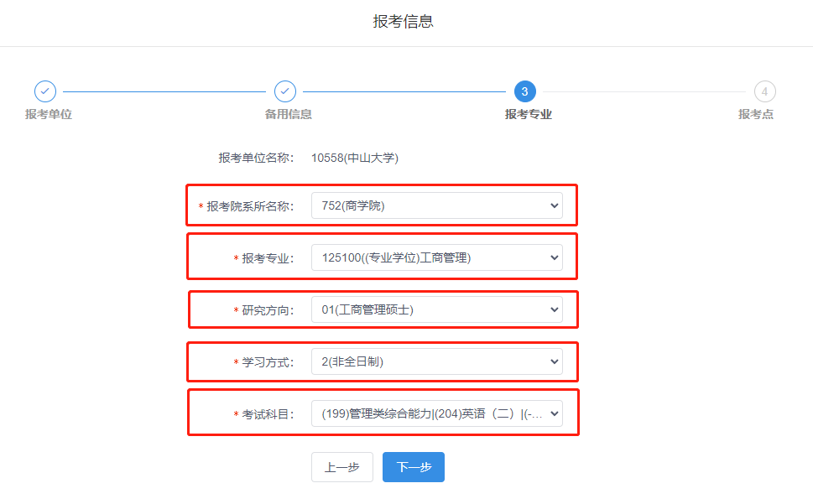Switch to the 备用信息 step label
This screenshot has width=813, height=504.
click(289, 114)
